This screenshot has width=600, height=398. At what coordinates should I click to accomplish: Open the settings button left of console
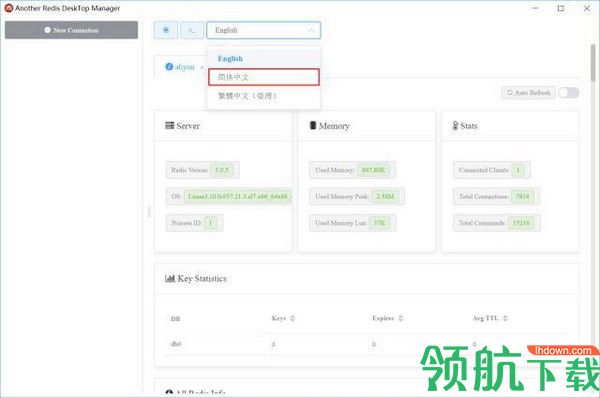pyautogui.click(x=166, y=30)
